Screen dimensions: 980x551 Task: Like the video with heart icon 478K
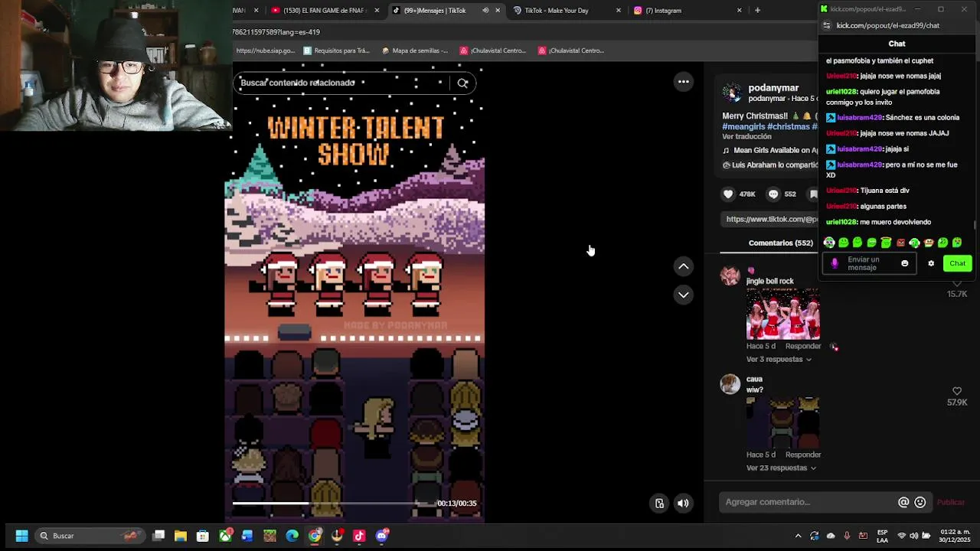click(x=728, y=194)
